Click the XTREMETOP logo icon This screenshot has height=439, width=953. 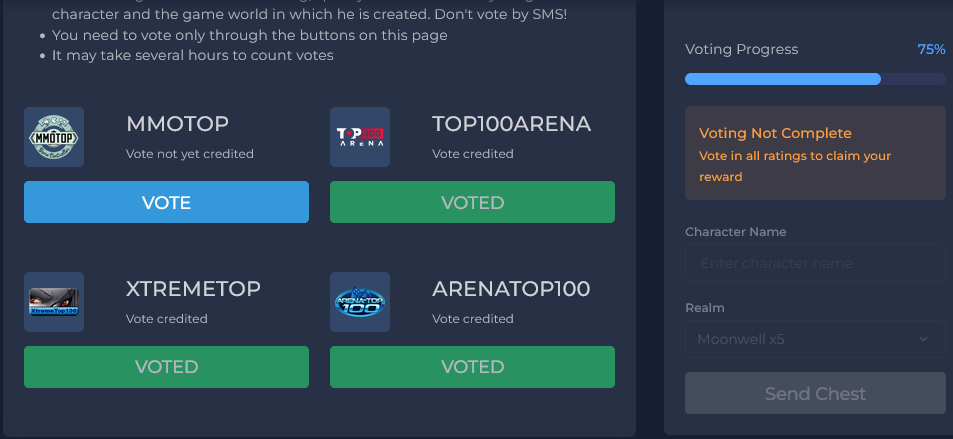click(54, 302)
